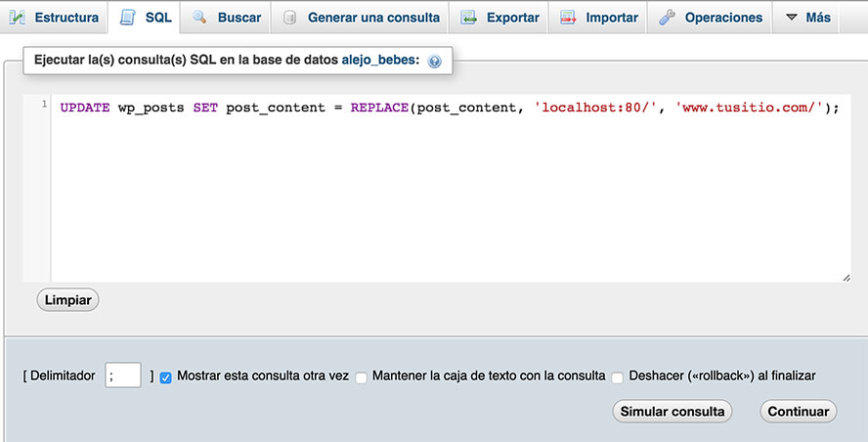The width and height of the screenshot is (868, 442).
Task: Click the Importar icon
Action: click(x=568, y=18)
